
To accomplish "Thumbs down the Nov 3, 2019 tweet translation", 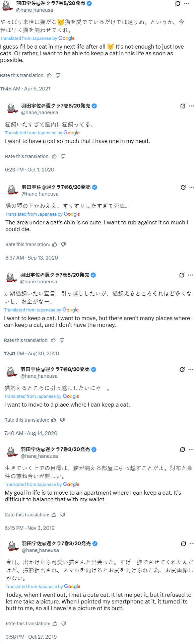I will click(63, 515).
